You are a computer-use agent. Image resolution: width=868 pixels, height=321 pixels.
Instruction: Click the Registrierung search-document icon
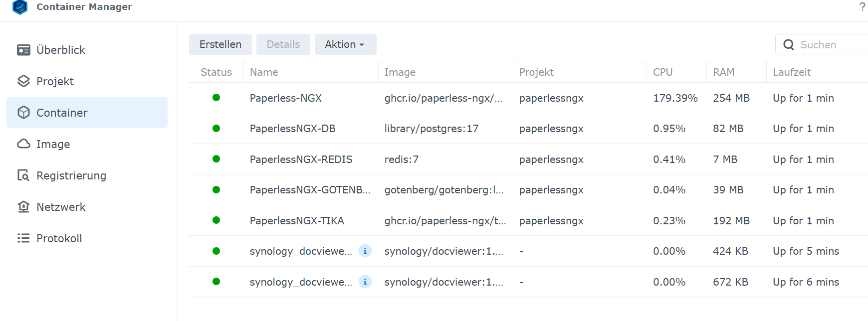coord(23,175)
